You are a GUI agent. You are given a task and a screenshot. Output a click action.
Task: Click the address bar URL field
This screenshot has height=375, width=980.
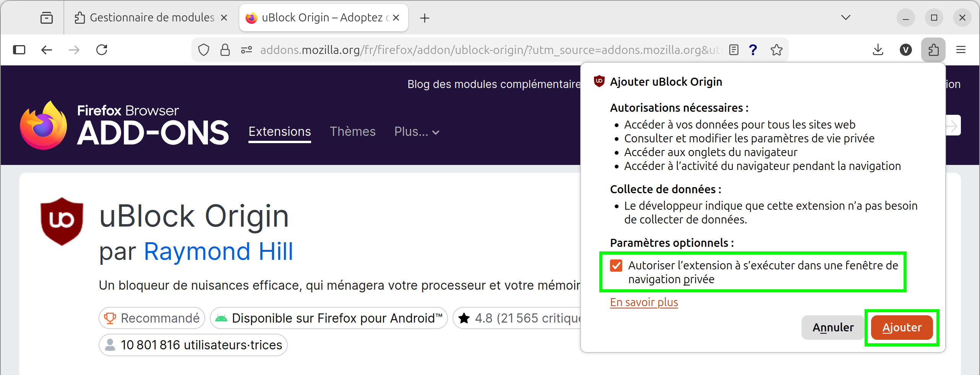tap(489, 50)
